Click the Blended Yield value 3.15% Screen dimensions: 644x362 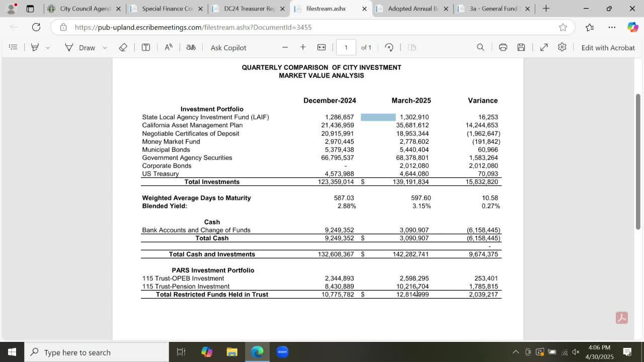[421, 206]
